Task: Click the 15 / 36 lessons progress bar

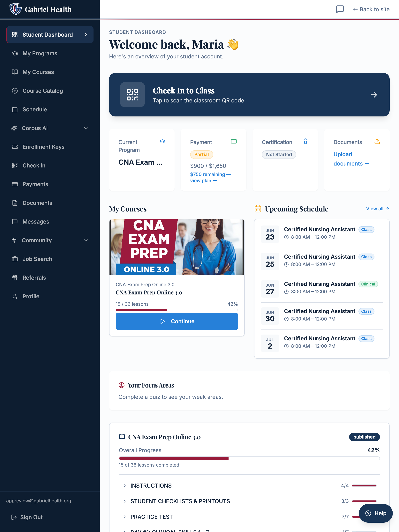Action: (x=177, y=310)
